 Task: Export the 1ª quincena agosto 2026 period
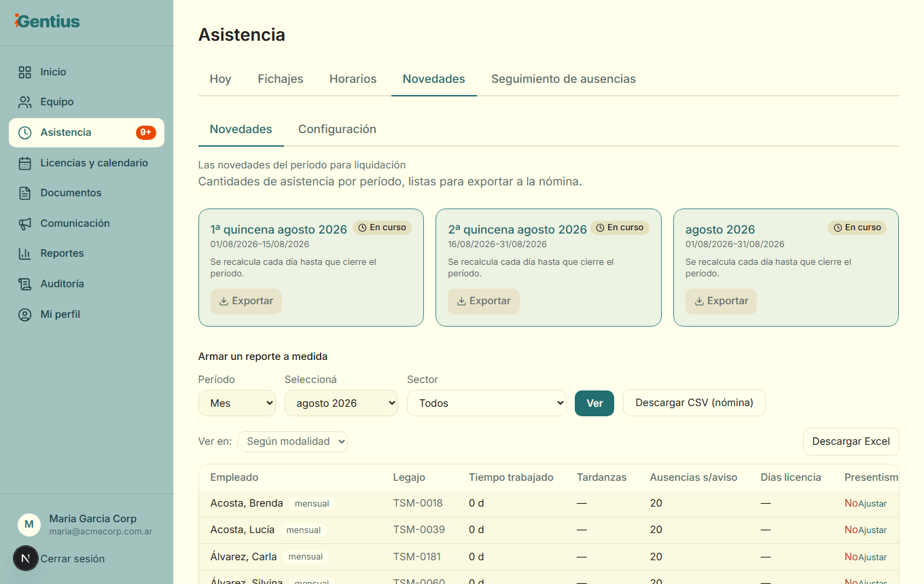coord(246,301)
